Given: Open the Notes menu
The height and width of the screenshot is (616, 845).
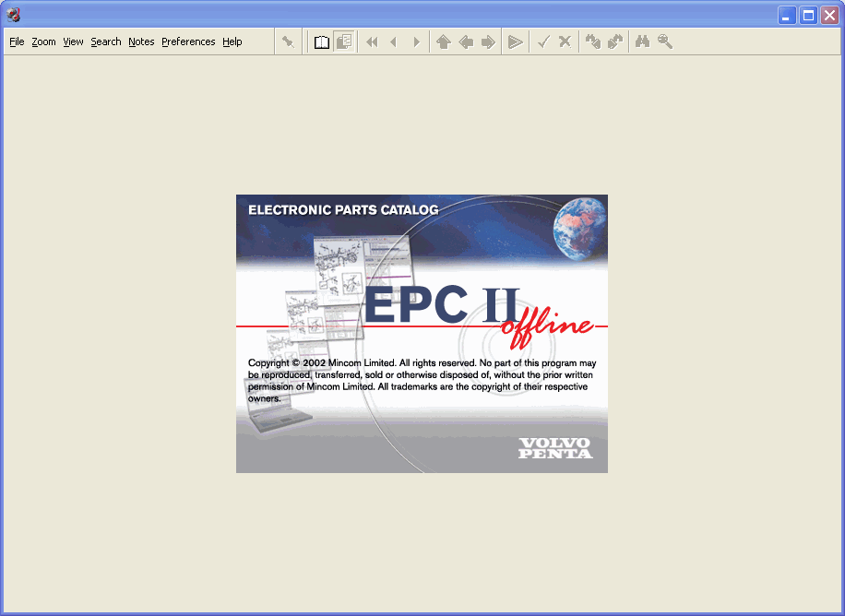Looking at the screenshot, I should tap(141, 41).
